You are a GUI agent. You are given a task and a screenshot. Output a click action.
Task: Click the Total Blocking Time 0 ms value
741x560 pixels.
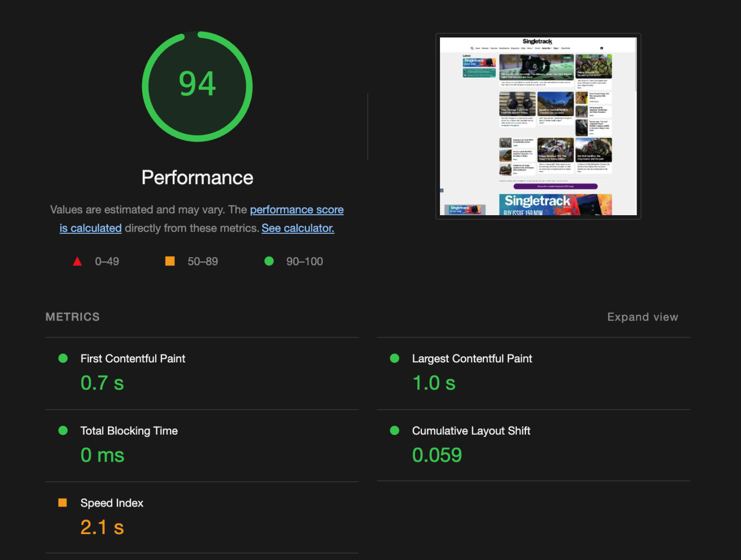click(x=102, y=455)
